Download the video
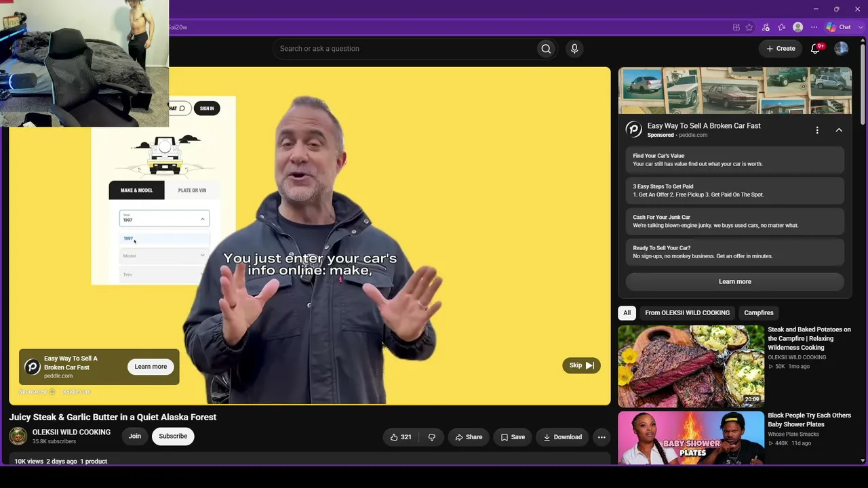Screen dimensions: 868x488 point(563,437)
